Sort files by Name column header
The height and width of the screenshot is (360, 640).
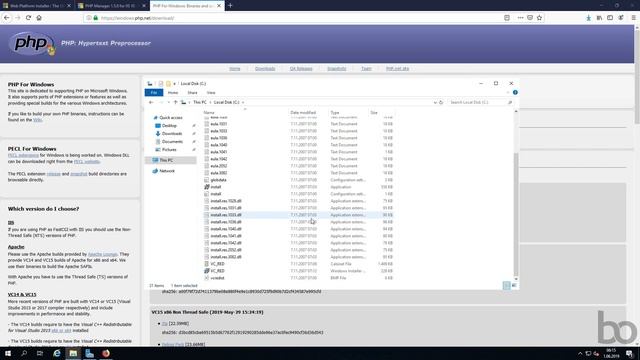pos(209,112)
